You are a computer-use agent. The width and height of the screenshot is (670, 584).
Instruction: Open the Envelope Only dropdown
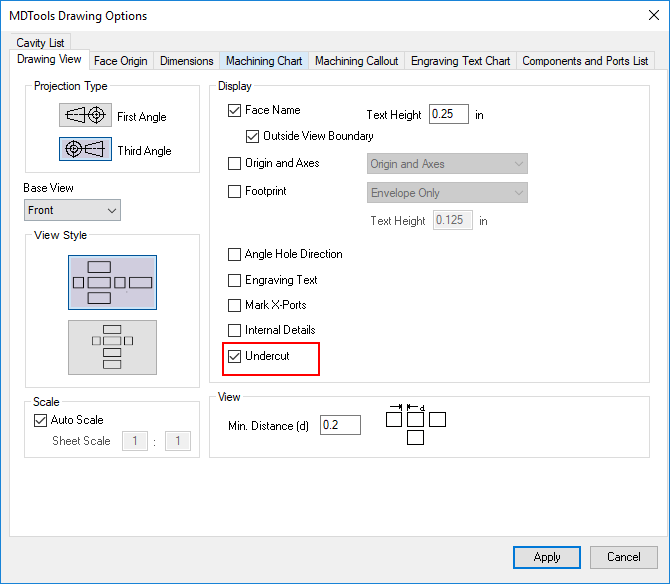coord(447,193)
